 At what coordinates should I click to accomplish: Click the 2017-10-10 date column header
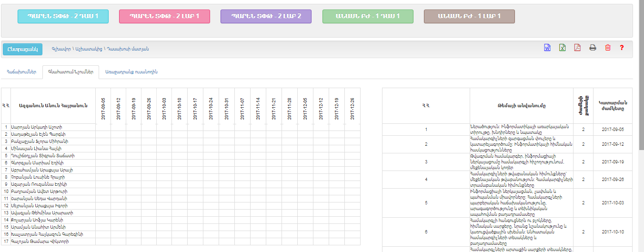pos(179,105)
